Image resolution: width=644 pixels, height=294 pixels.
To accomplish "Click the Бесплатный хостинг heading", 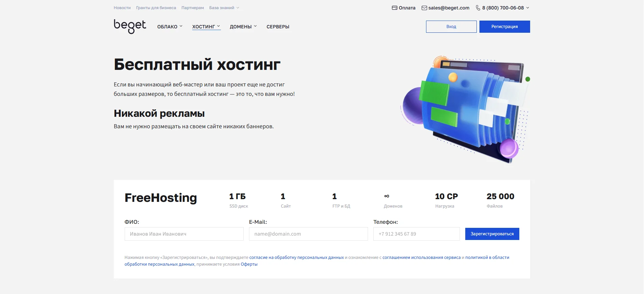I will [x=197, y=64].
